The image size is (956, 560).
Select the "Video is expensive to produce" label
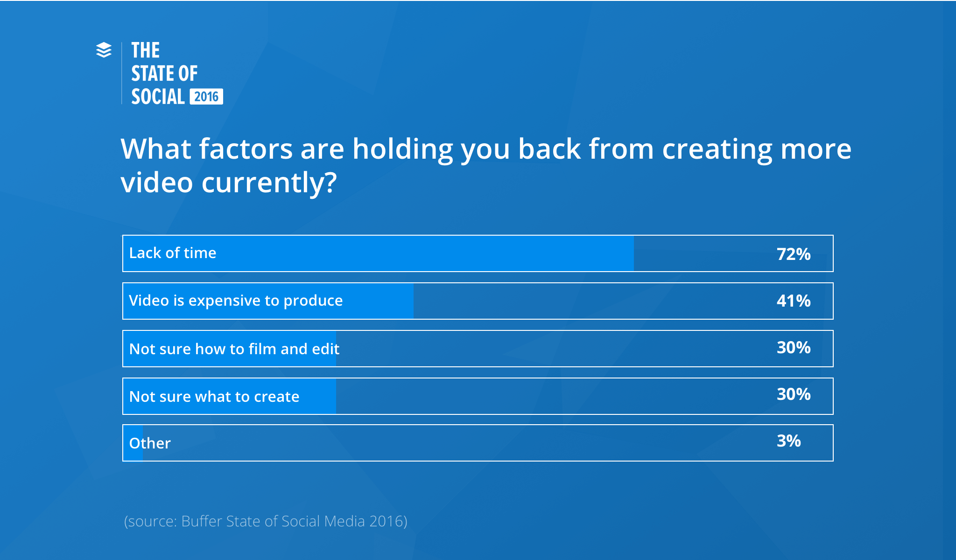[236, 301]
